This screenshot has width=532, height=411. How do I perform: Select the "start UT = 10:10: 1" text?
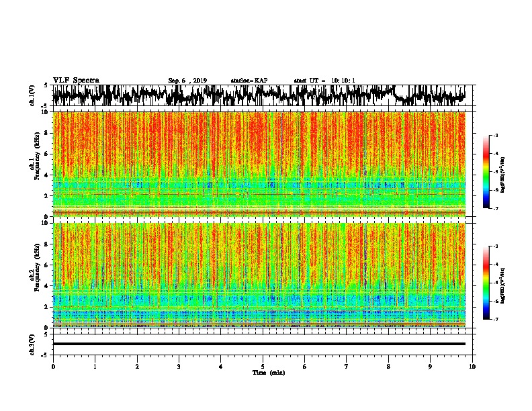[324, 81]
